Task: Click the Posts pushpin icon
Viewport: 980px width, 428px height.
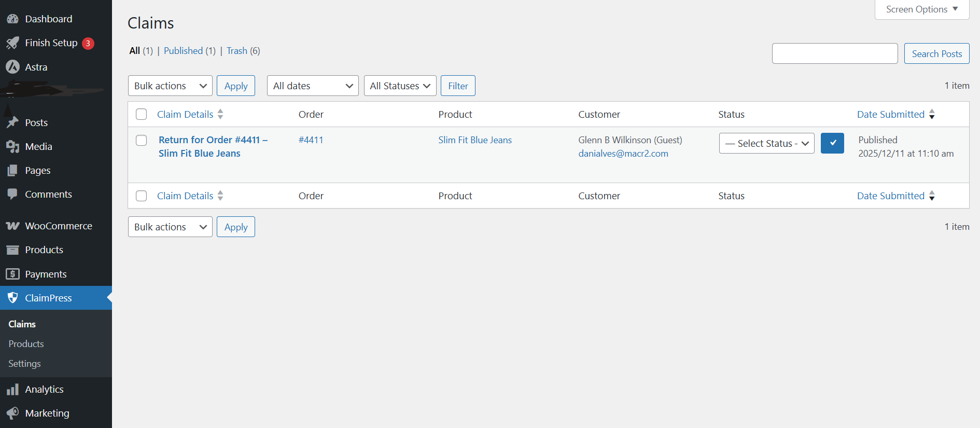Action: [x=12, y=123]
